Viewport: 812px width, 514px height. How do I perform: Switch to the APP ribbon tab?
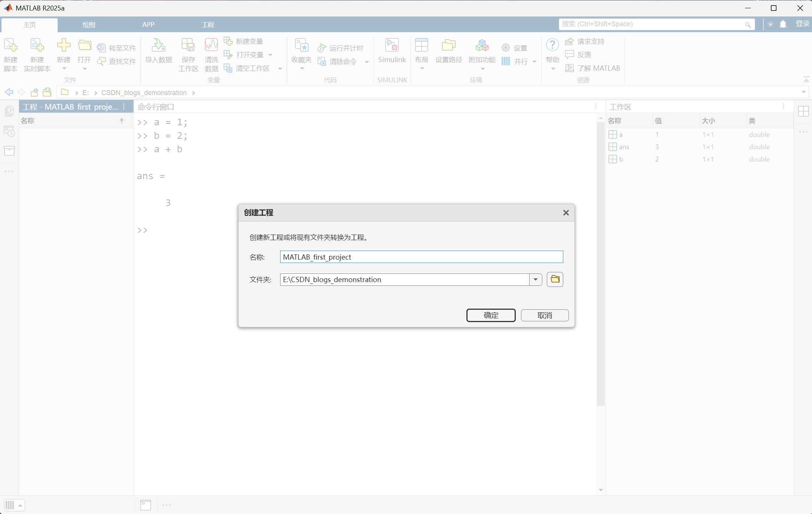tap(148, 25)
